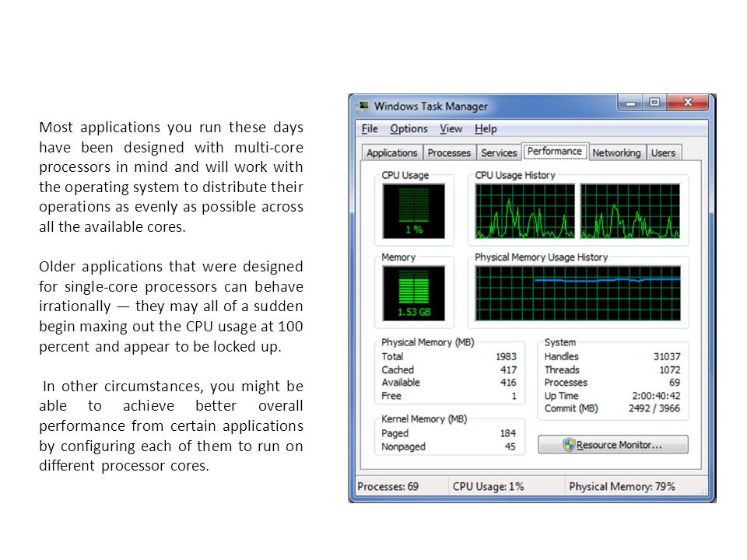The width and height of the screenshot is (747, 560).
Task: Click the Cached memory value 417
Action: click(508, 369)
